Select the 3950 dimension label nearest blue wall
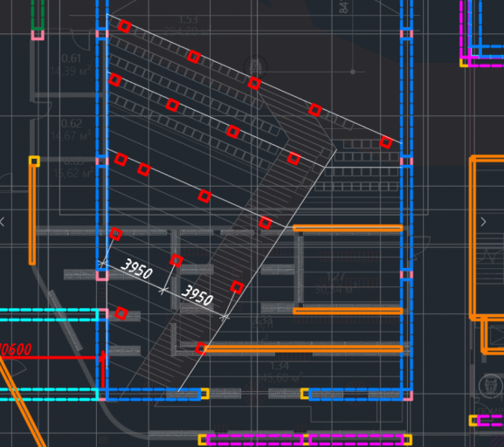The image size is (504, 447). point(136,269)
